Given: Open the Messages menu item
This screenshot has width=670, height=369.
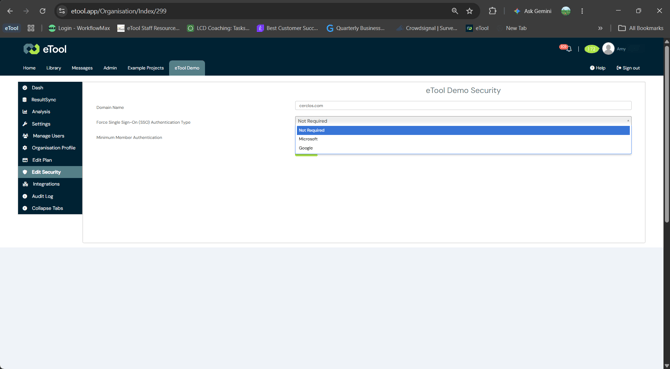Looking at the screenshot, I should (x=82, y=68).
